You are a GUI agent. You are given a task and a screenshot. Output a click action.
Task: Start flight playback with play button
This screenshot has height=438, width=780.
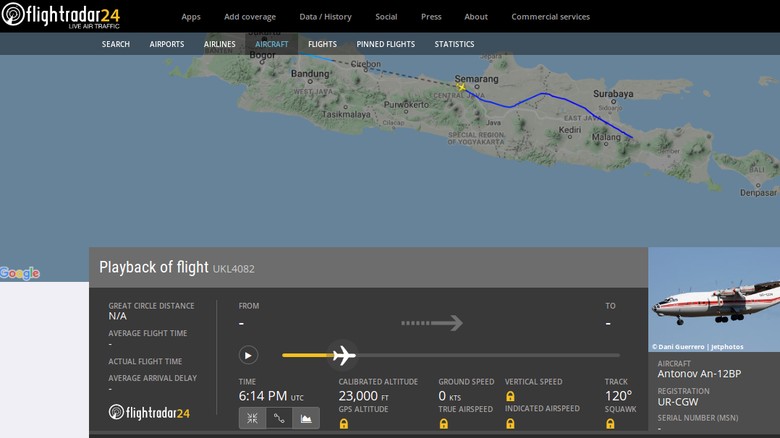click(248, 355)
